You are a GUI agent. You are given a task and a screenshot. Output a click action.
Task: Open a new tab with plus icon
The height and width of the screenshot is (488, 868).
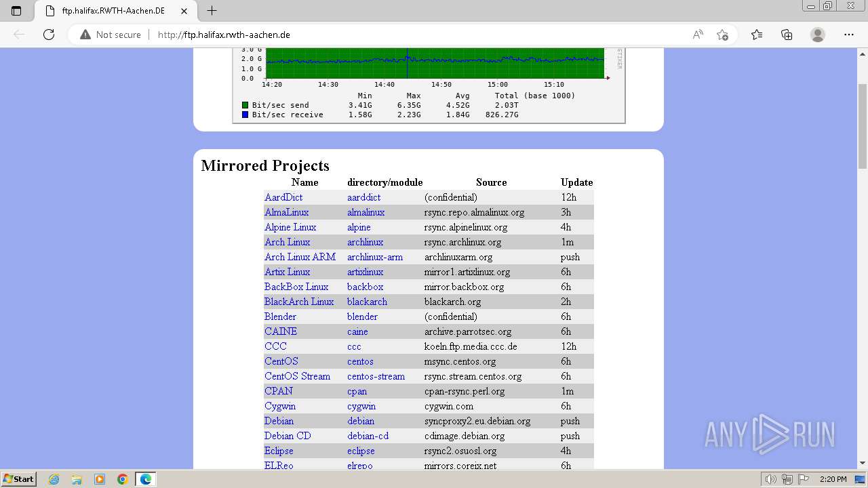coord(212,11)
